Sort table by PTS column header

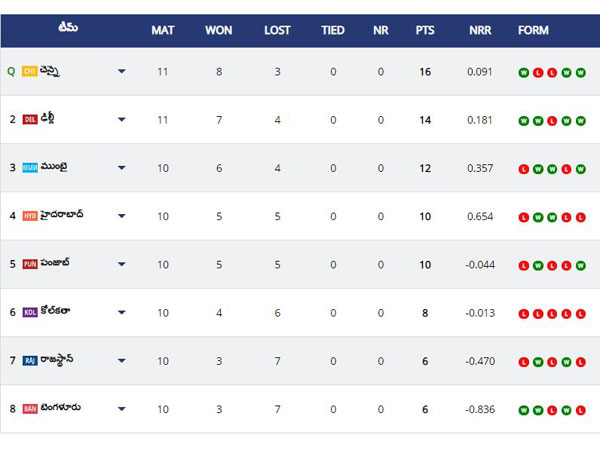[425, 30]
